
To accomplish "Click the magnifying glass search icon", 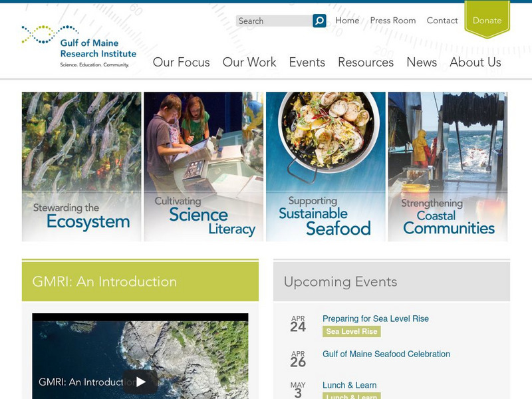I will tap(319, 21).
